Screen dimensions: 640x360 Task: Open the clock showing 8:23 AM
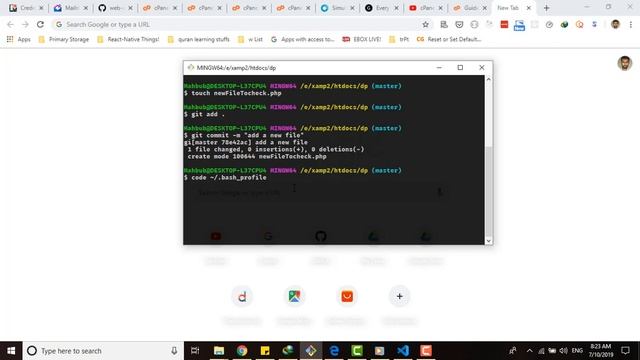pos(600,351)
